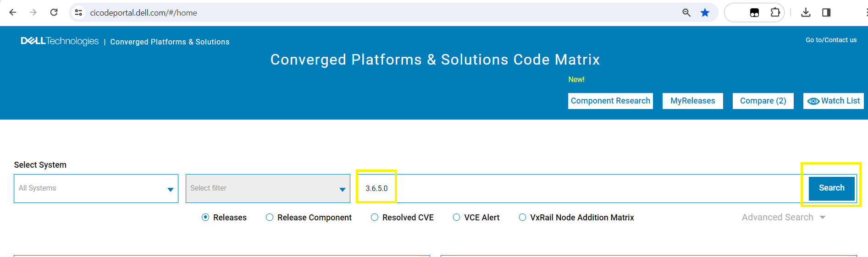Expand the Advanced Search section
Image resolution: width=868 pixels, height=257 pixels.
tap(783, 218)
